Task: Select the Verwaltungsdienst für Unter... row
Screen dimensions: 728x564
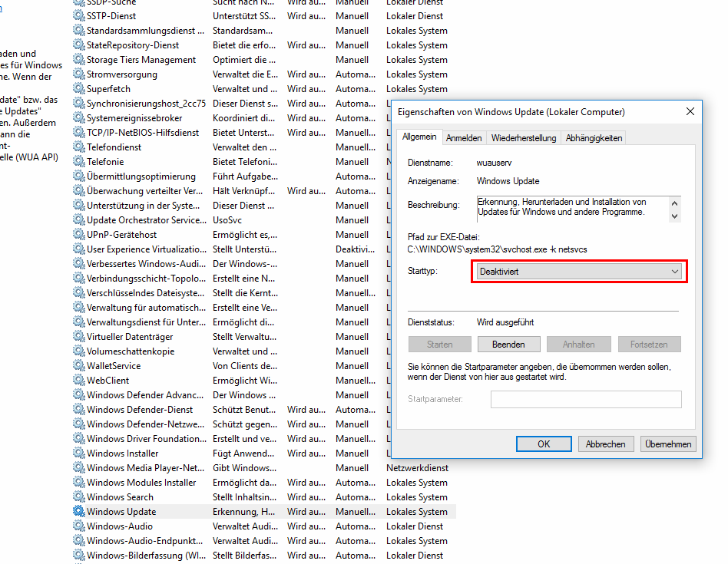Action: click(231, 322)
